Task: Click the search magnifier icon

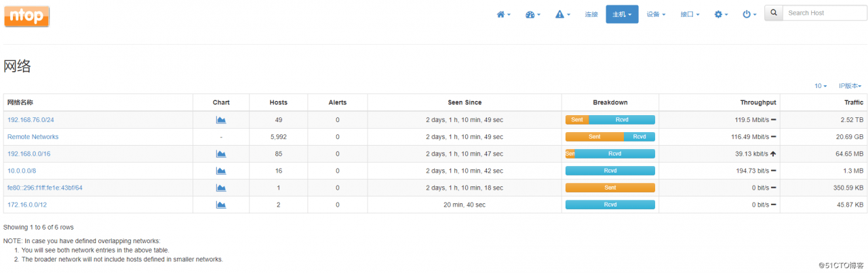Action: point(774,13)
